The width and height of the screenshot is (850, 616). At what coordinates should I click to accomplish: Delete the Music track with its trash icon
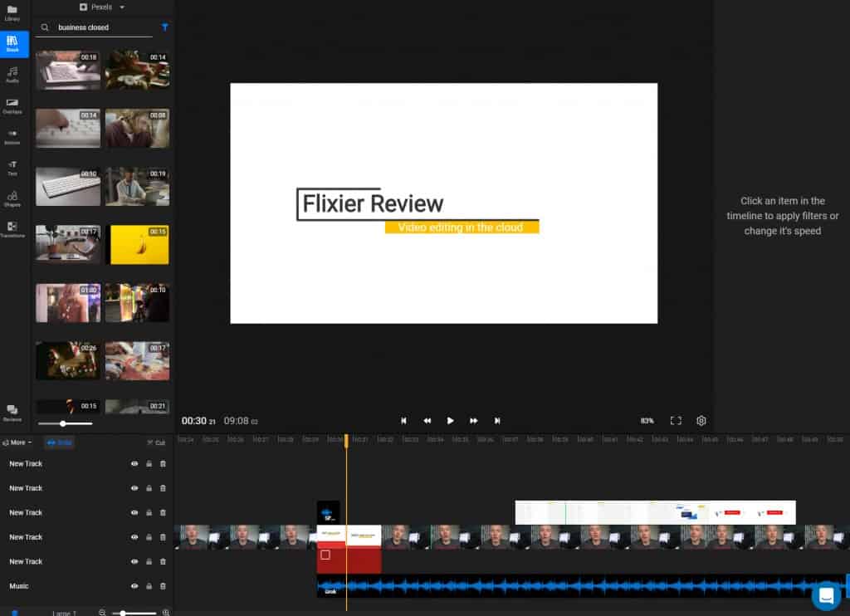pos(164,586)
